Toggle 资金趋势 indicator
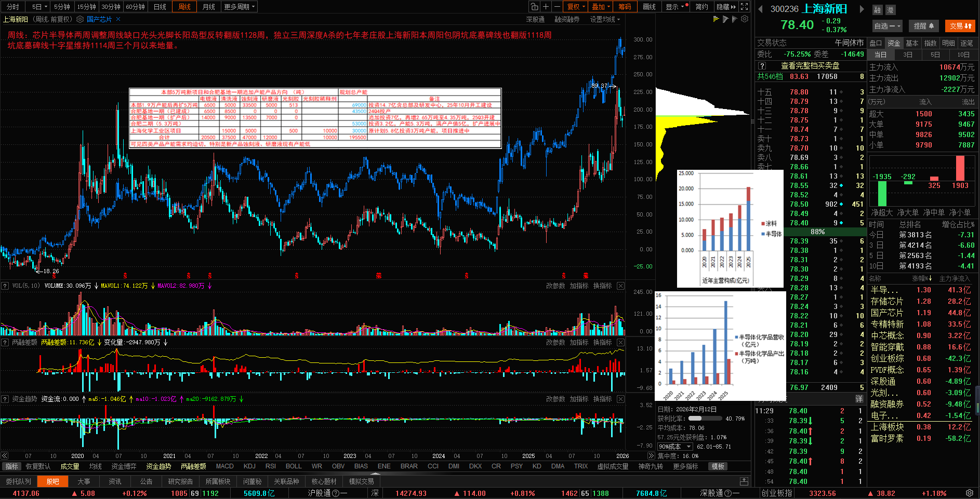Screen dimensions: 980x499 coord(158,466)
